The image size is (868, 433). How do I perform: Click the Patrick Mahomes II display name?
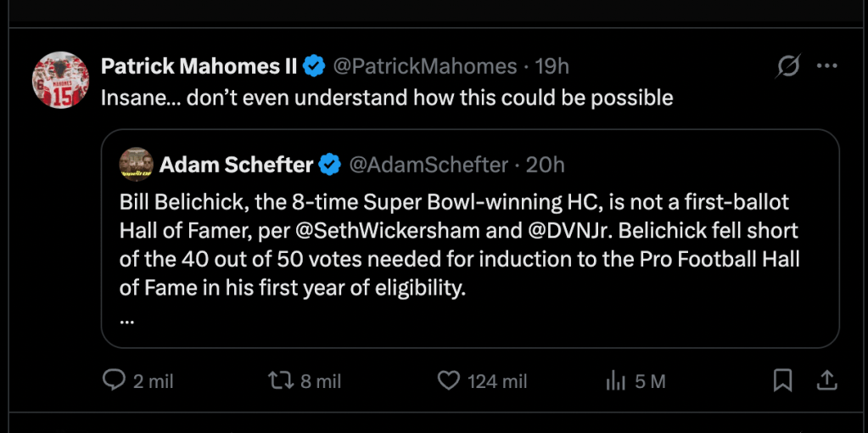coord(199,66)
